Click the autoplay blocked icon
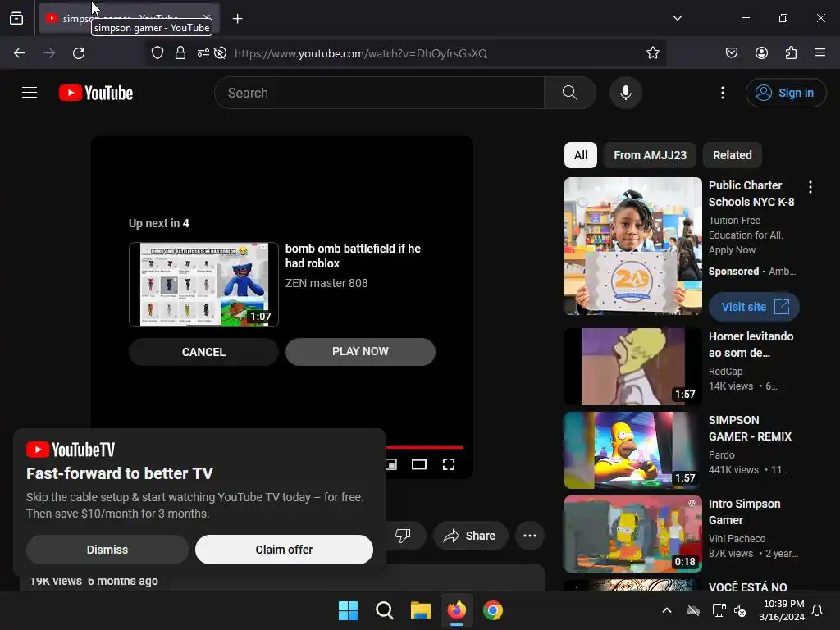 [220, 53]
